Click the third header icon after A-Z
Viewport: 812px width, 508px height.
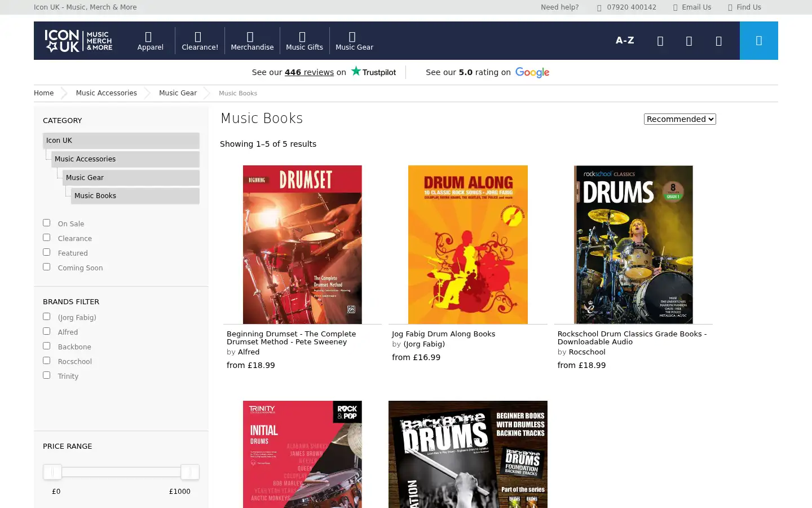tap(718, 41)
